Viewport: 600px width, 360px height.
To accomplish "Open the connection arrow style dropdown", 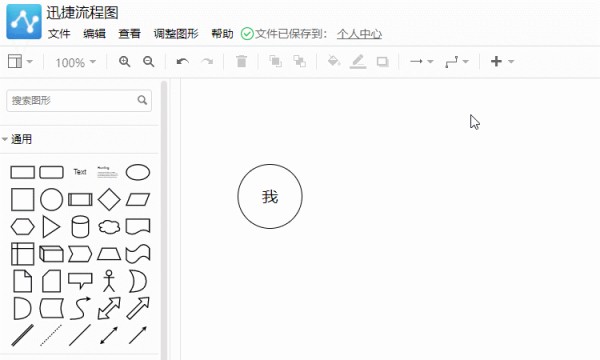I will point(421,61).
